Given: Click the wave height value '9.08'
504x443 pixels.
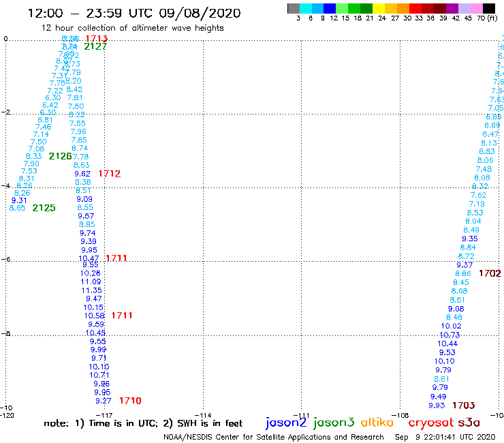Looking at the screenshot, I should pos(456,309).
